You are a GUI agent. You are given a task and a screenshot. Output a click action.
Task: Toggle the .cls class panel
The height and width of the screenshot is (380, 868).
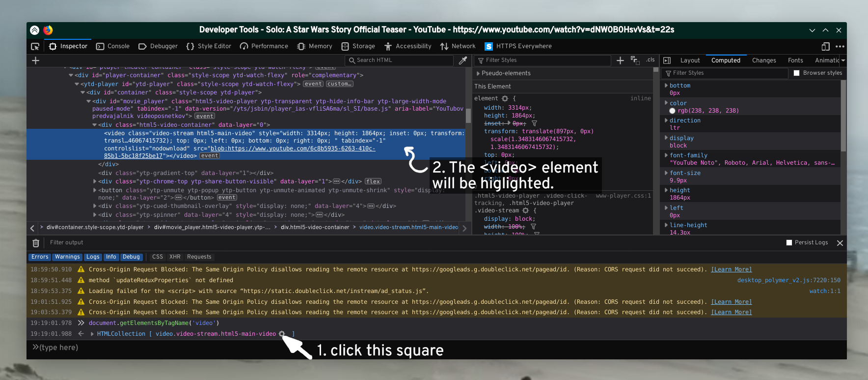650,60
